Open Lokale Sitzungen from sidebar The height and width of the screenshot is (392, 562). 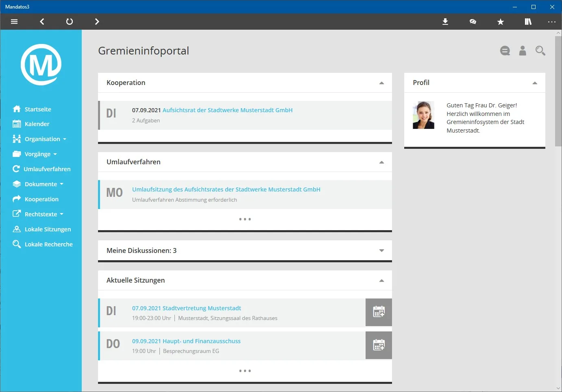click(48, 229)
